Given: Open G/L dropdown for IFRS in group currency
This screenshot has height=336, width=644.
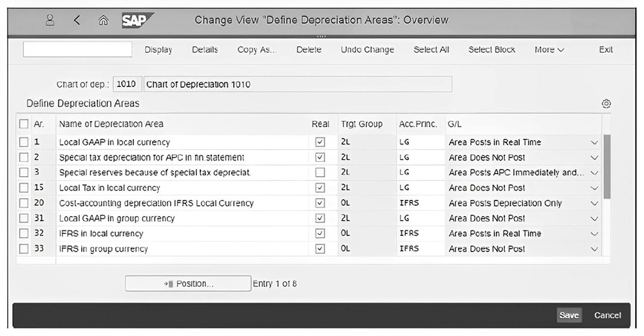Looking at the screenshot, I should (x=594, y=249).
